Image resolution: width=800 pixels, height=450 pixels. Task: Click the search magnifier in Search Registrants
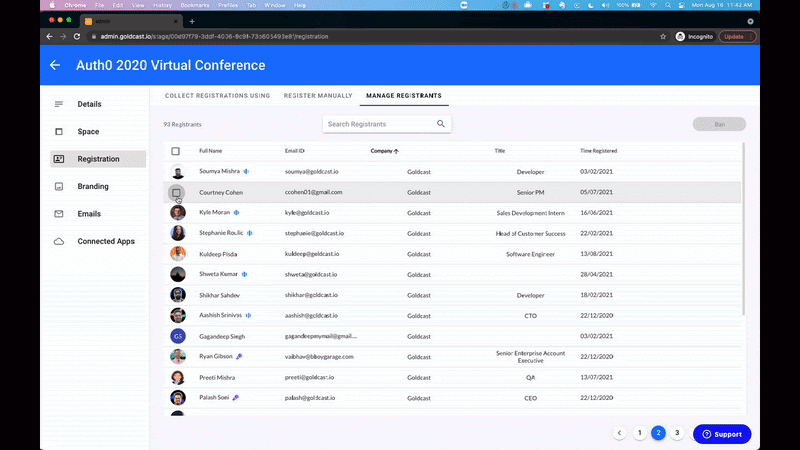coord(441,123)
